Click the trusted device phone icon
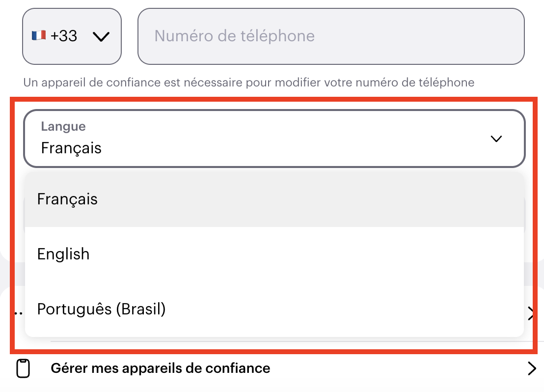 pyautogui.click(x=23, y=368)
